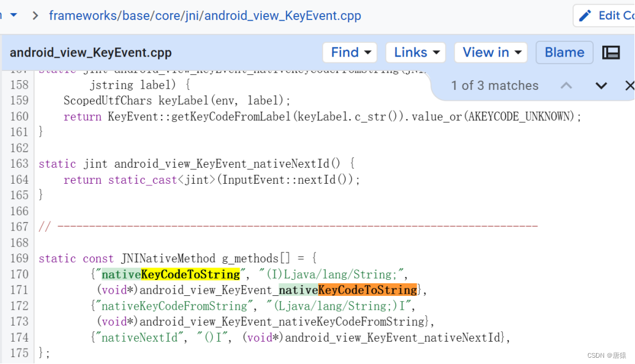Viewport: 635px width, 364px height.
Task: Click JNINativeMethod type on line 169
Action: [x=168, y=259]
